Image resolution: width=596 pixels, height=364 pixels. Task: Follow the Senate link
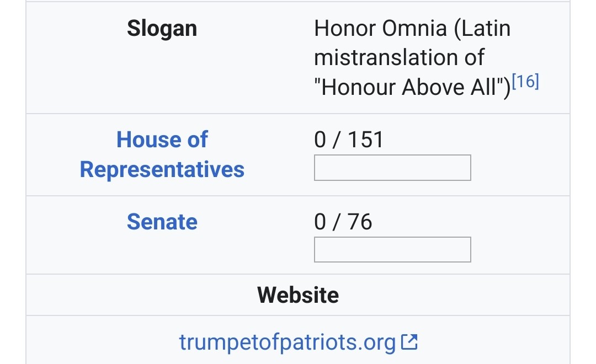click(162, 222)
